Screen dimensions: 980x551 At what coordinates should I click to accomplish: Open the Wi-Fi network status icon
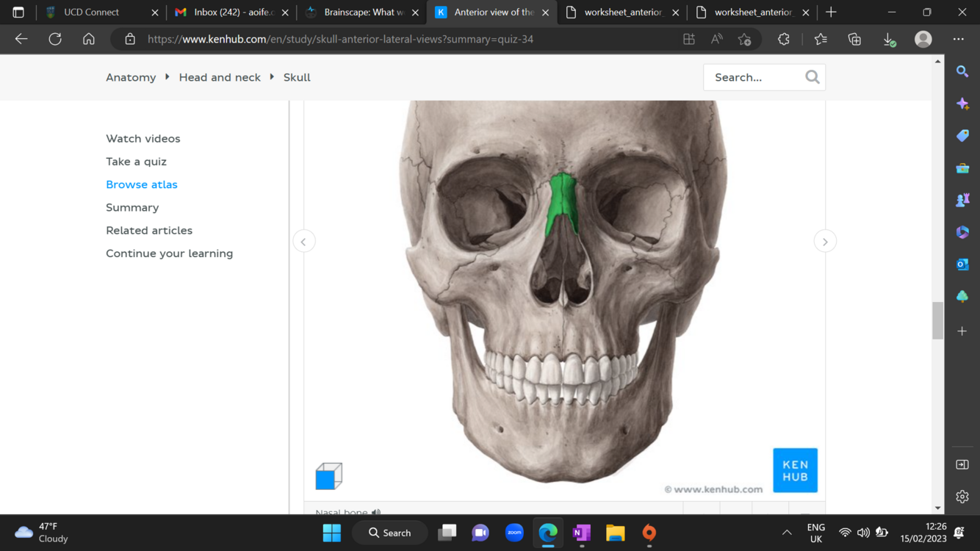pos(846,533)
